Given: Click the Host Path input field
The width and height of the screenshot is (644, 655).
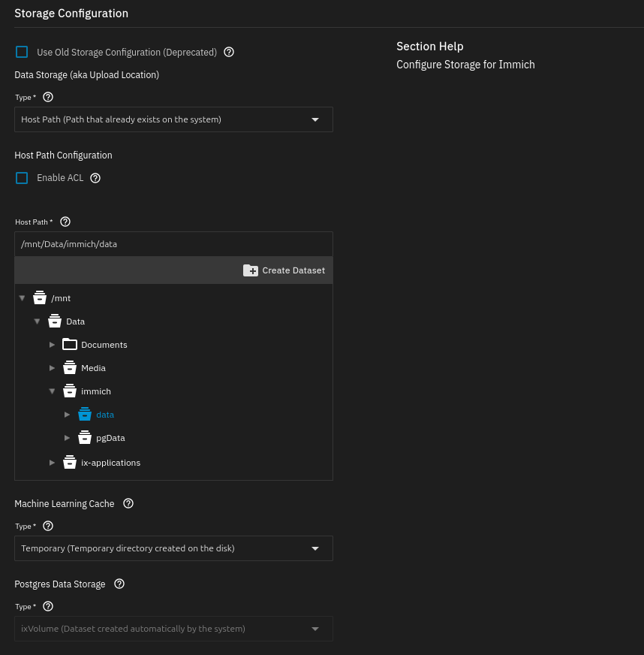Looking at the screenshot, I should point(173,244).
